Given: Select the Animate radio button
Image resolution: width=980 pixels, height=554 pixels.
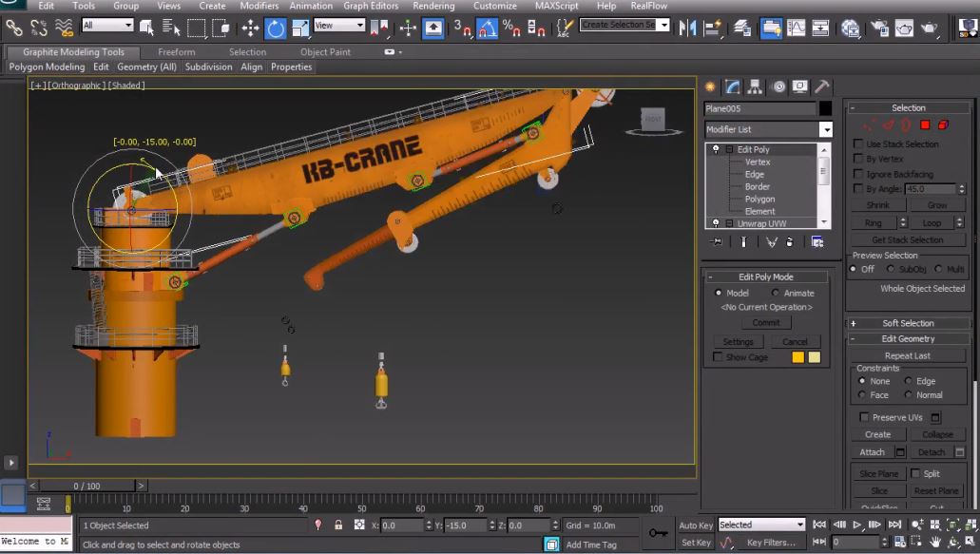Looking at the screenshot, I should (x=775, y=293).
